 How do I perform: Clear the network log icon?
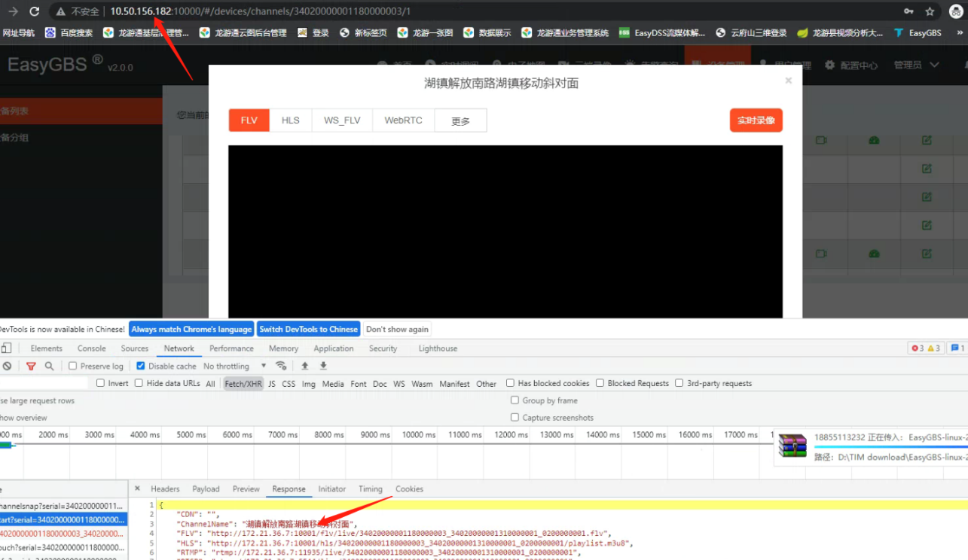[7, 366]
